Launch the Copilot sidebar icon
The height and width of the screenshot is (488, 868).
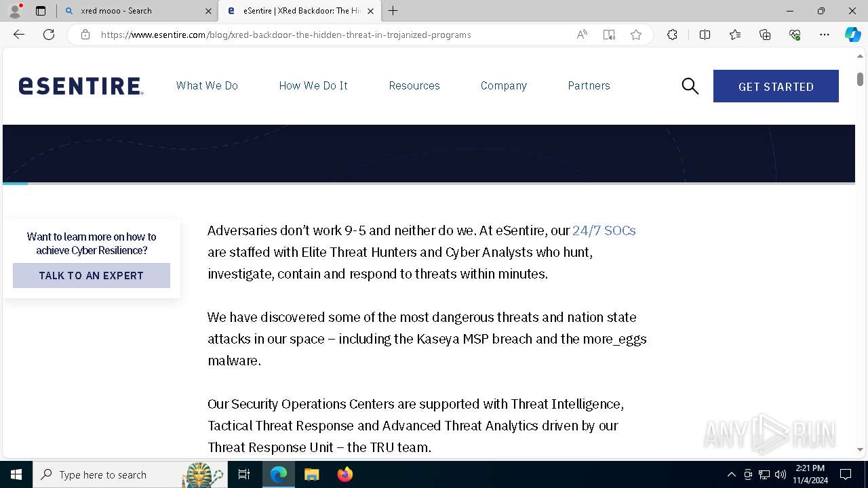(x=852, y=35)
